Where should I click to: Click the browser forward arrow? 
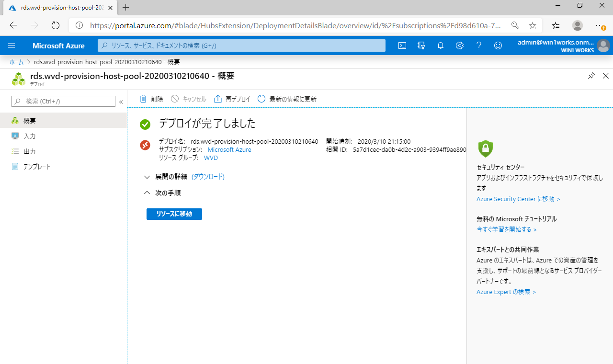coord(34,25)
